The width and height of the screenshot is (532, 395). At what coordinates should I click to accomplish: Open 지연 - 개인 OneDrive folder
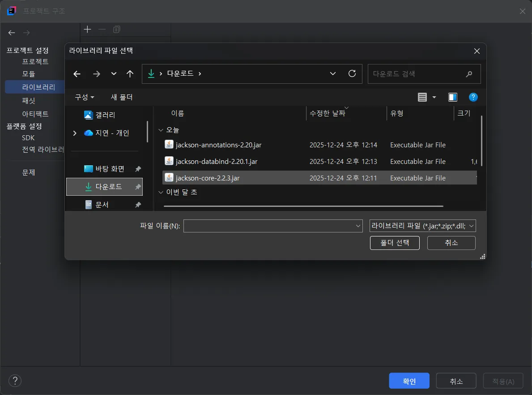tap(106, 133)
